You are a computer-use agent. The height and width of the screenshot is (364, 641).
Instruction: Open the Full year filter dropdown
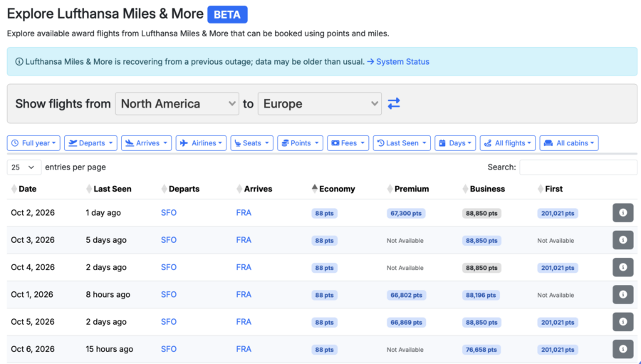pyautogui.click(x=33, y=143)
